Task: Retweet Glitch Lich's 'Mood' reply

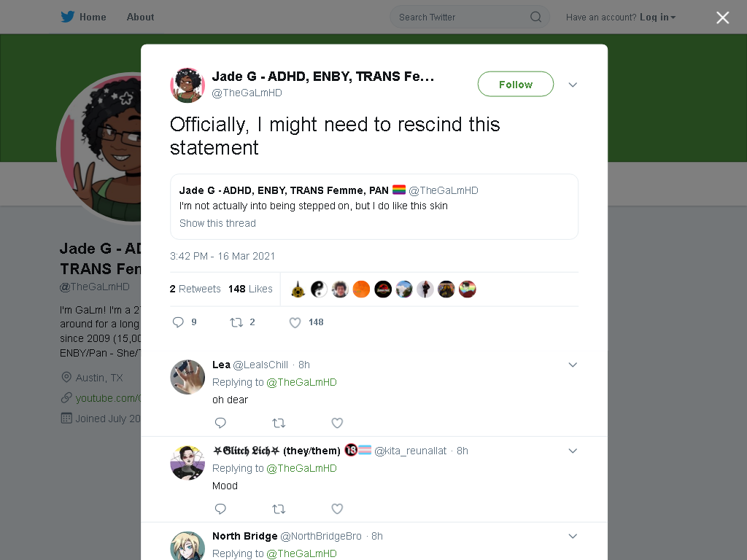Action: (x=279, y=509)
